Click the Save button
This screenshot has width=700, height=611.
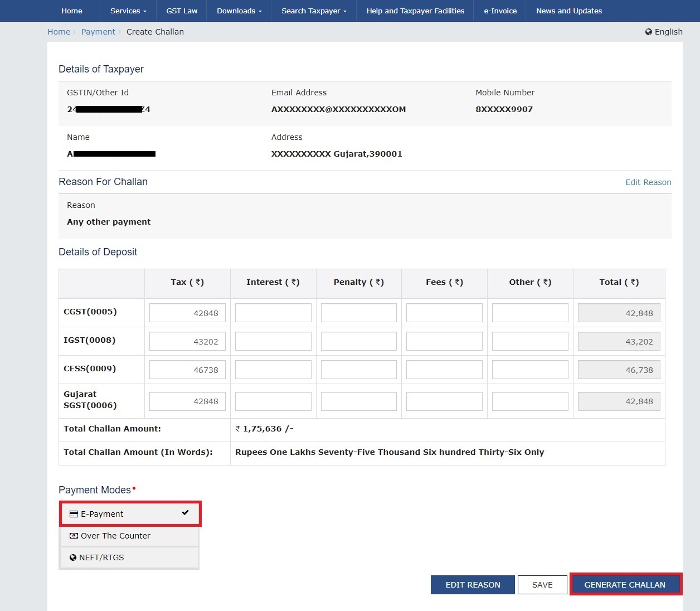[542, 585]
